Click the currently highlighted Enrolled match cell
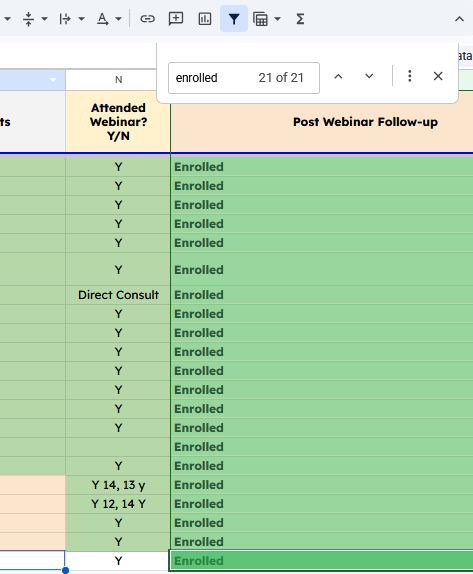 322,561
